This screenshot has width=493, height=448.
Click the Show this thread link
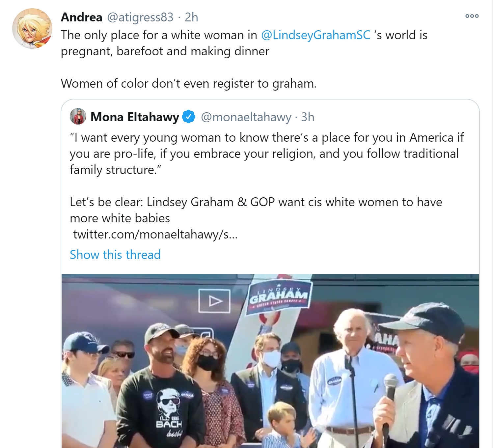tap(115, 255)
